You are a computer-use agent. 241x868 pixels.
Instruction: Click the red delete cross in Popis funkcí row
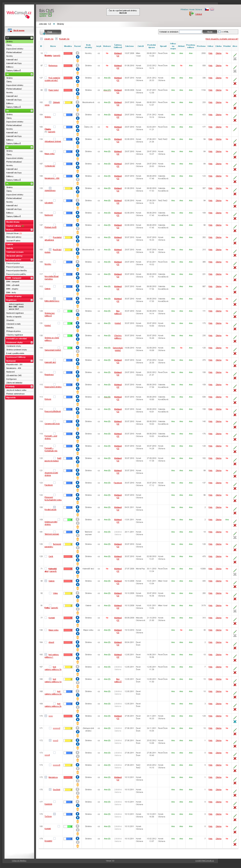(235, 96)
